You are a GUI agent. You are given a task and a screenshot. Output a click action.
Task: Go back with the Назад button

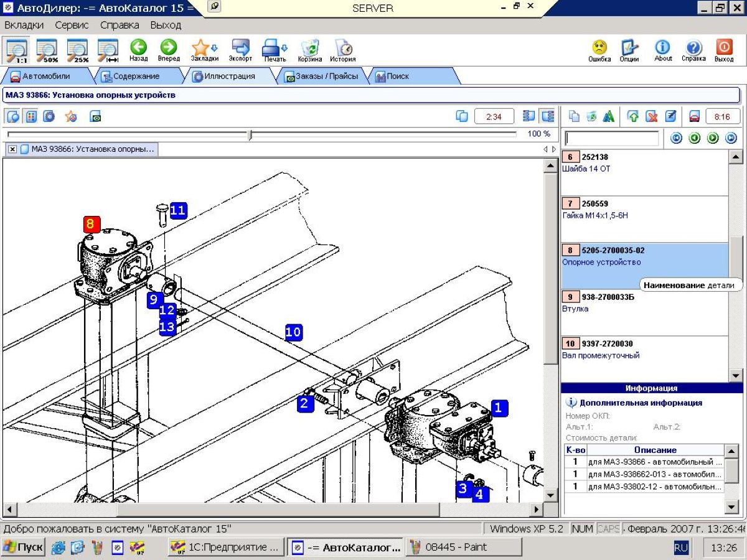point(138,50)
